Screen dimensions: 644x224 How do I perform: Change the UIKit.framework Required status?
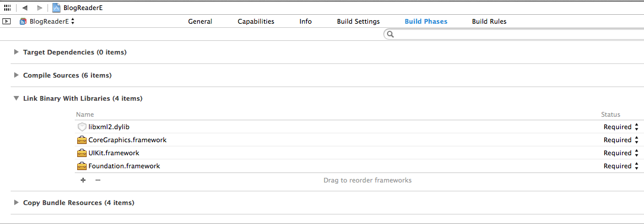point(621,153)
